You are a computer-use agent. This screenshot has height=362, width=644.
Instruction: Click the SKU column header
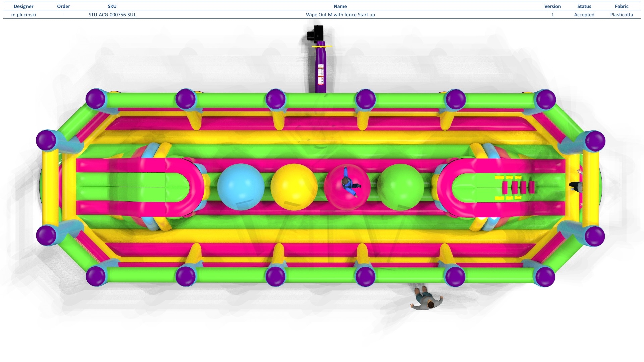(x=112, y=6)
